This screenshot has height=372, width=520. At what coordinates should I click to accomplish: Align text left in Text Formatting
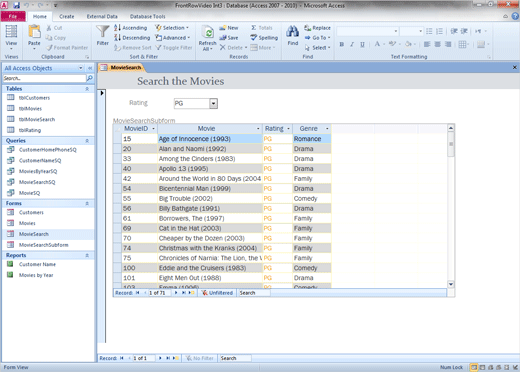[427, 44]
